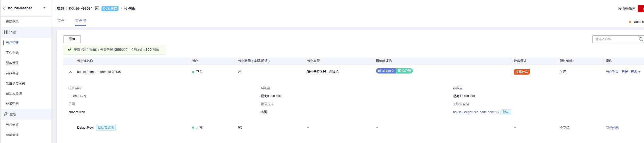Go to 工作负载 in the sidebar
644x143 pixels.
[12, 53]
